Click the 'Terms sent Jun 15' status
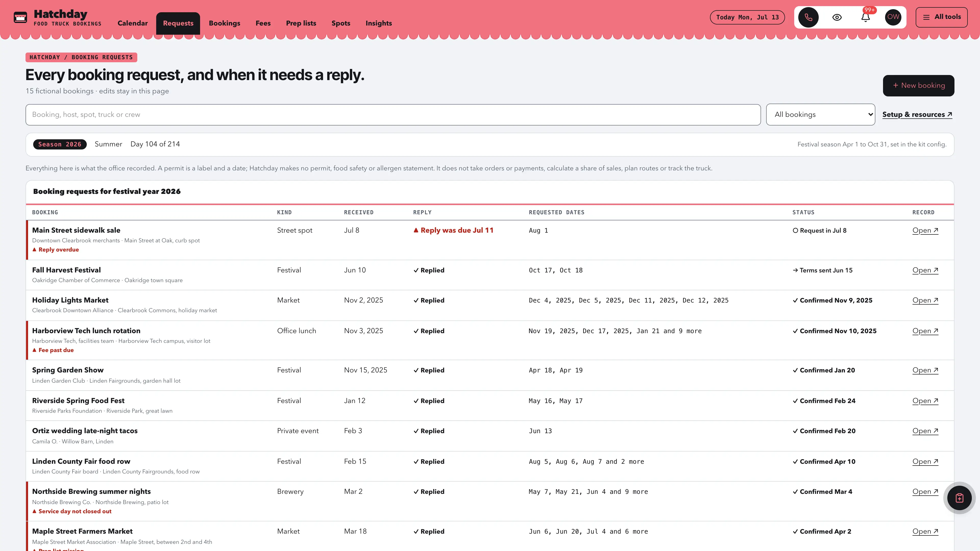The height and width of the screenshot is (551, 980). pyautogui.click(x=823, y=270)
